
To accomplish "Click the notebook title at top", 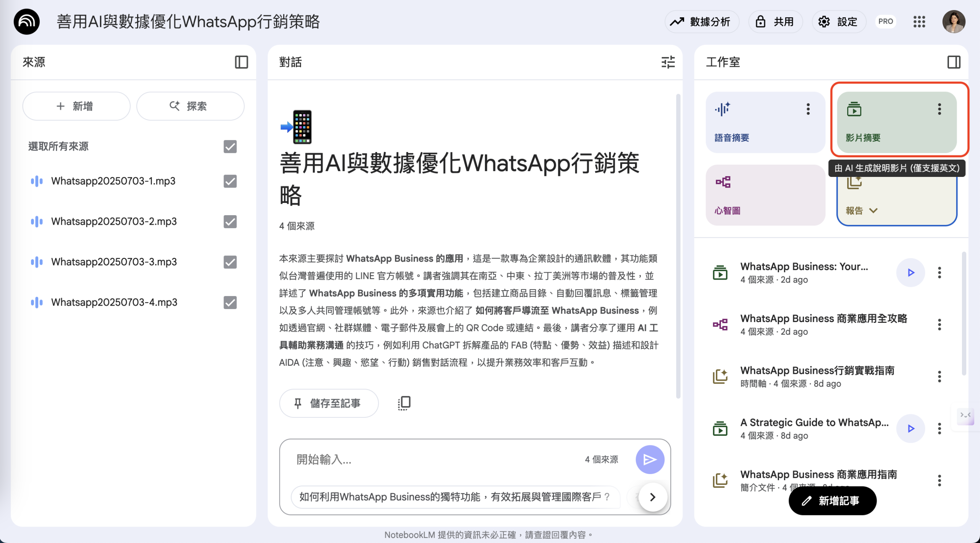I will pos(188,22).
